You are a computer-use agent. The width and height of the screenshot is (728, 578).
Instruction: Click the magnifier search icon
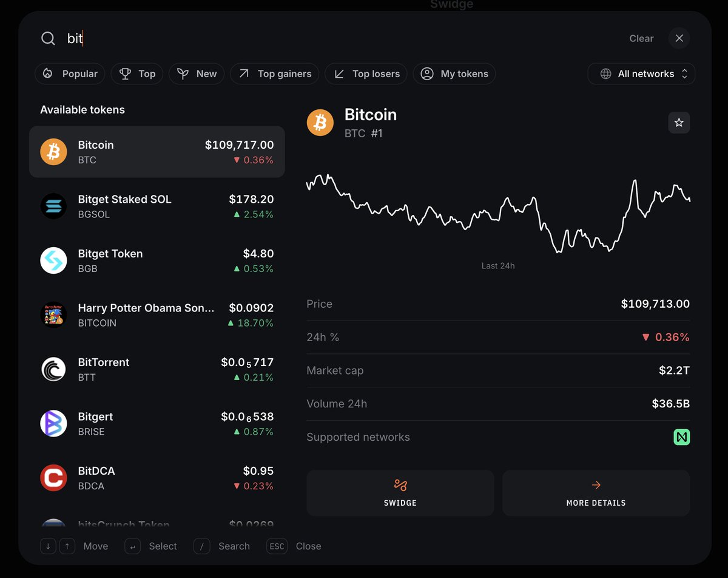click(x=48, y=38)
